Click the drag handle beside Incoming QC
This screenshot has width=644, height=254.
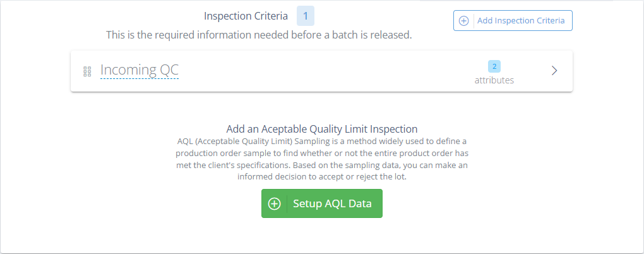[x=88, y=71]
